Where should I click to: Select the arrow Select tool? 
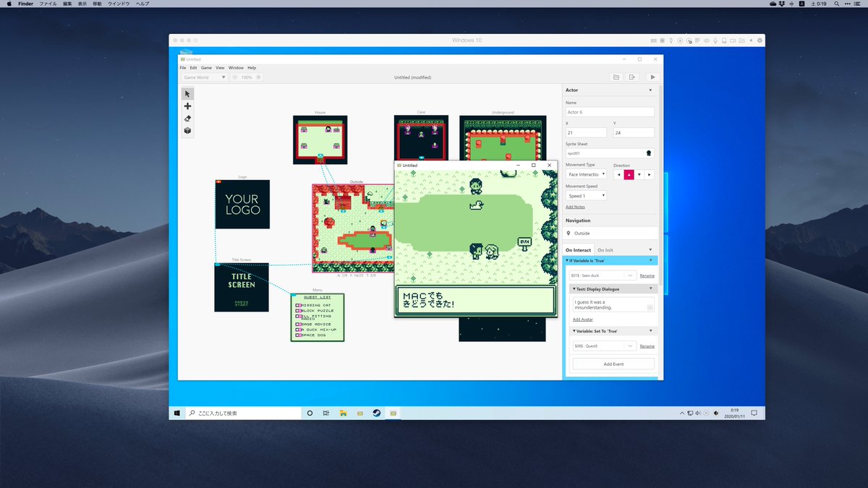187,94
